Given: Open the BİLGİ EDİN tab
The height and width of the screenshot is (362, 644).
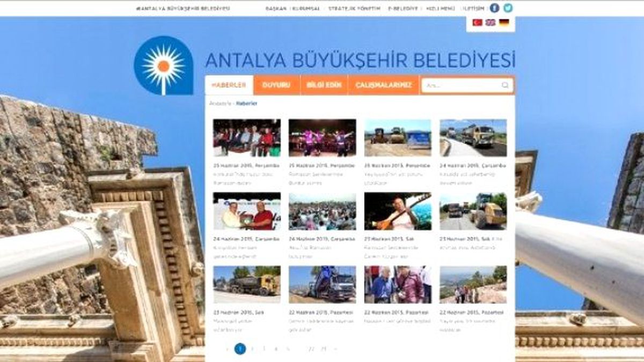Looking at the screenshot, I should [324, 85].
